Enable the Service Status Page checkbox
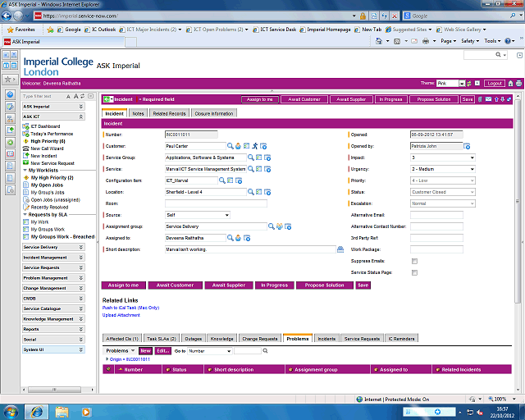 414,272
